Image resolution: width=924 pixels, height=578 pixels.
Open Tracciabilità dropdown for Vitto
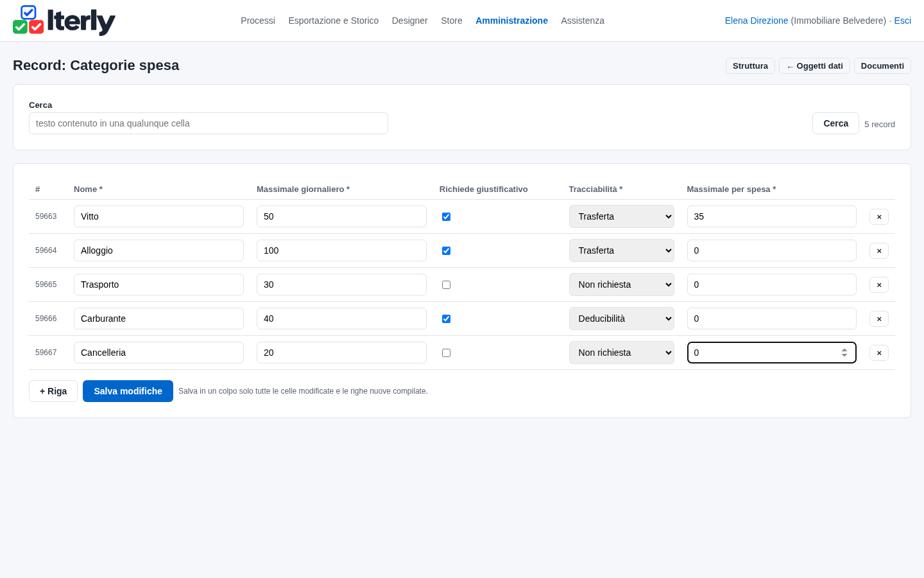621,216
